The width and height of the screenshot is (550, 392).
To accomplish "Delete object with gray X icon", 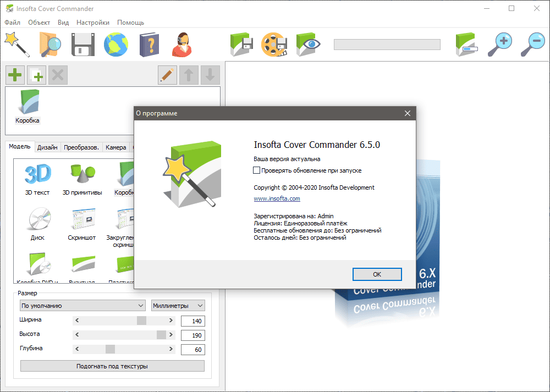I will (x=58, y=75).
